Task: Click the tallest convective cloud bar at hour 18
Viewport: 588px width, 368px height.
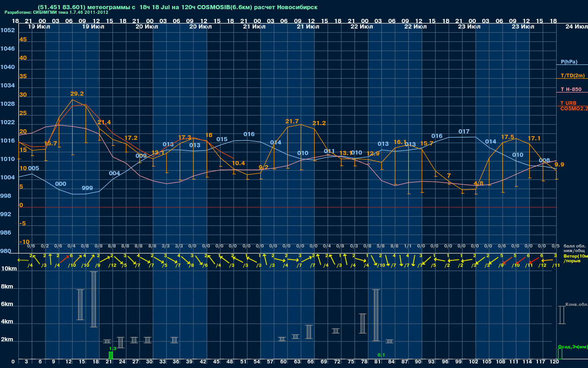Action: coord(94,299)
